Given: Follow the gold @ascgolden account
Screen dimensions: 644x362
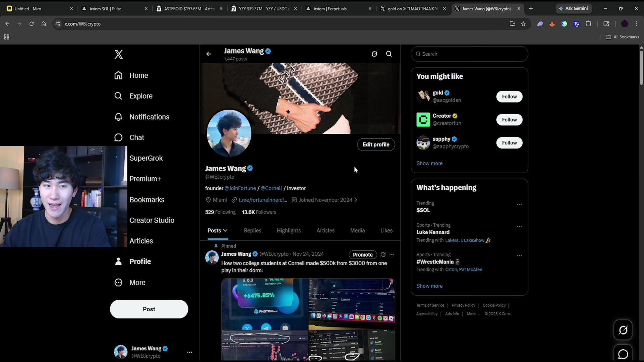Looking at the screenshot, I should (x=509, y=97).
